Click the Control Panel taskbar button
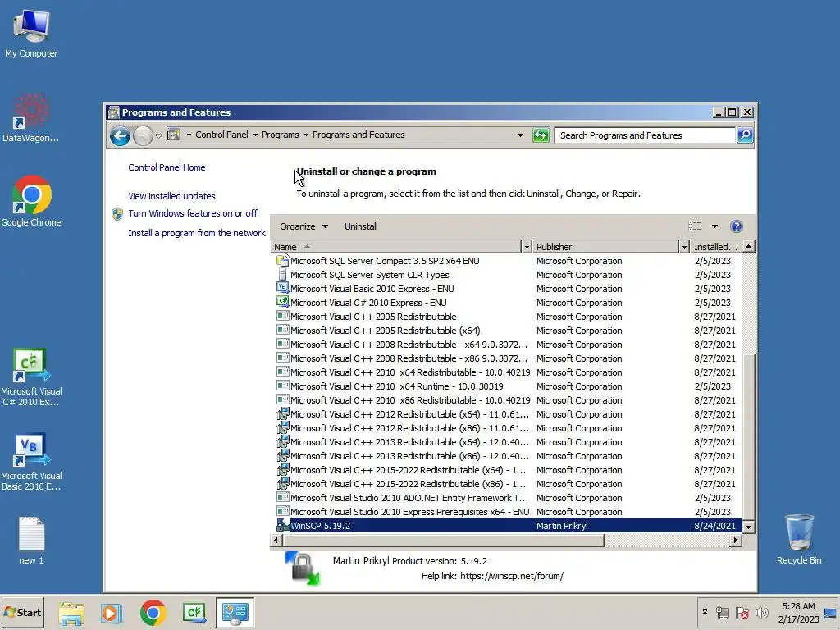The height and width of the screenshot is (630, 840). click(235, 613)
